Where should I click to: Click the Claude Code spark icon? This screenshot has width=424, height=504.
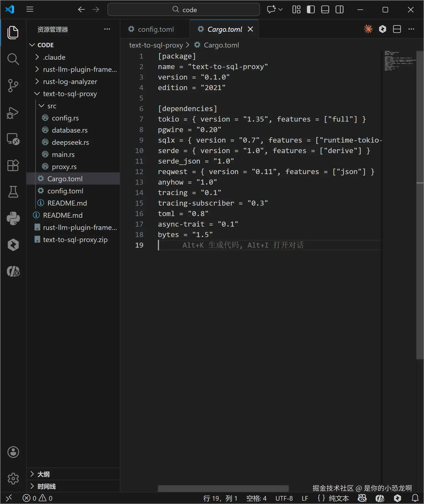click(368, 29)
